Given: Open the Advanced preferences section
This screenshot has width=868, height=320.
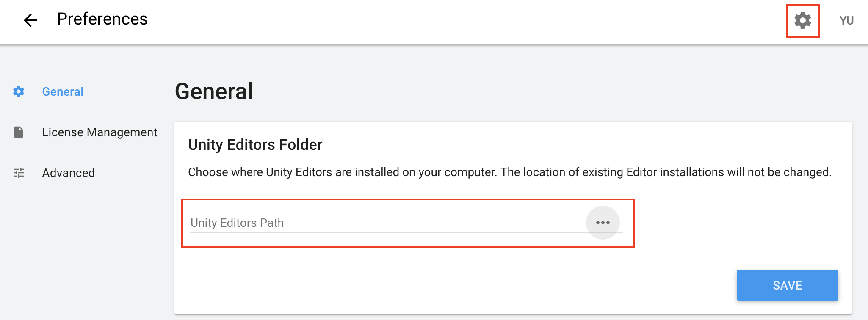Looking at the screenshot, I should point(69,173).
